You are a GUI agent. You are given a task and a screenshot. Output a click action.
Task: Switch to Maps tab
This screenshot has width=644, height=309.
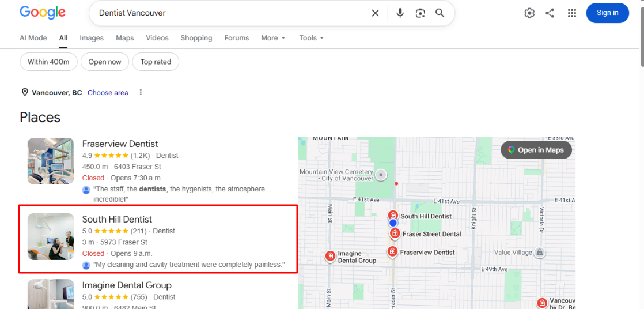click(125, 38)
